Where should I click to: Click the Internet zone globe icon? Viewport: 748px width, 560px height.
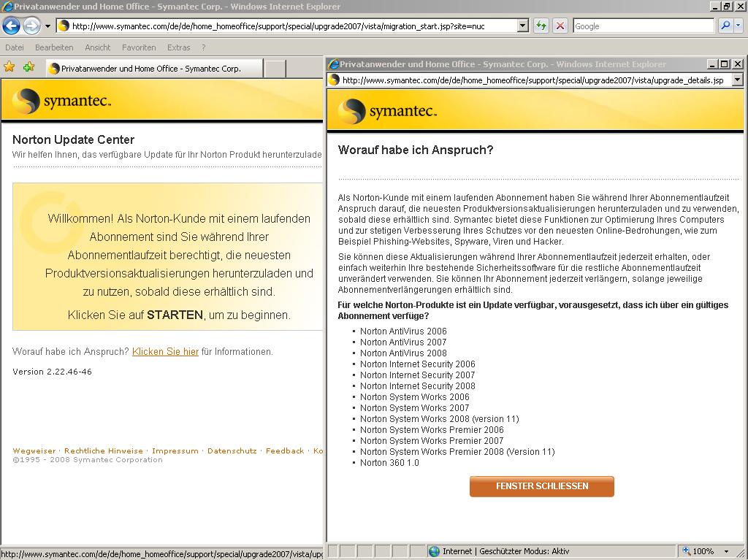[x=434, y=551]
